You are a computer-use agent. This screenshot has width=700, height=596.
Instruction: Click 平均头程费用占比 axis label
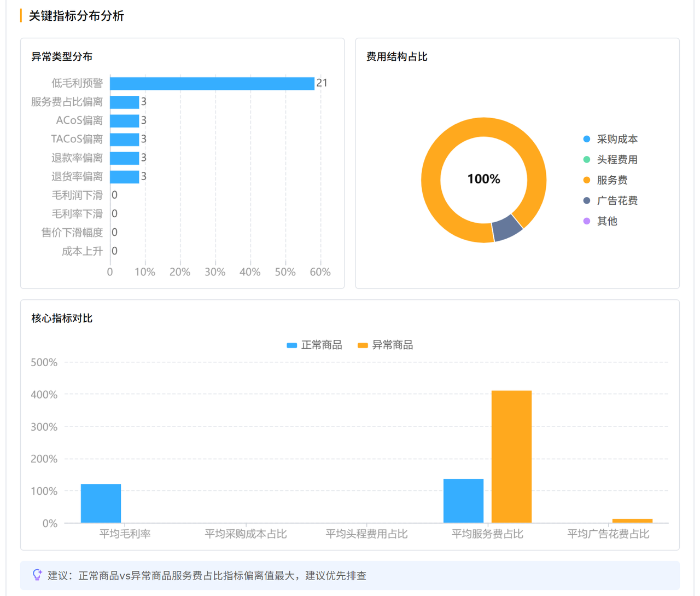pyautogui.click(x=366, y=534)
